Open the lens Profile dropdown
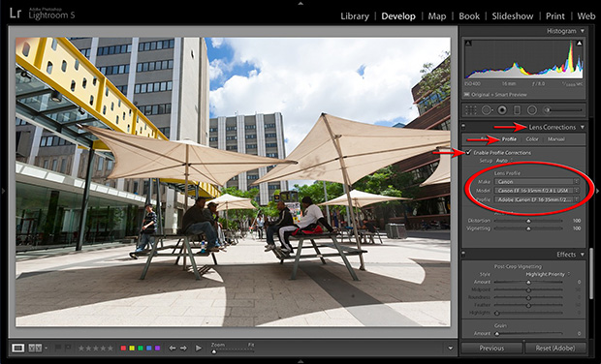601x364 pixels. click(537, 199)
